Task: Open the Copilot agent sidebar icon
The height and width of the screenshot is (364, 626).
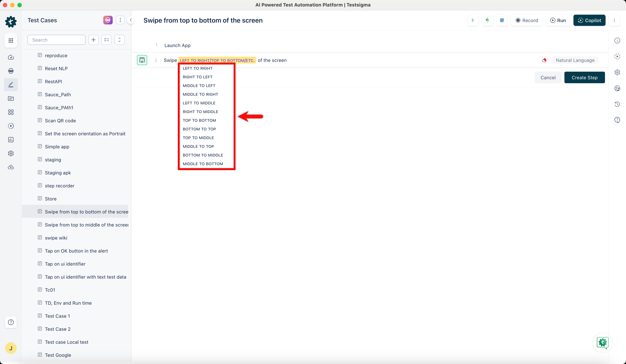Action: [x=11, y=71]
